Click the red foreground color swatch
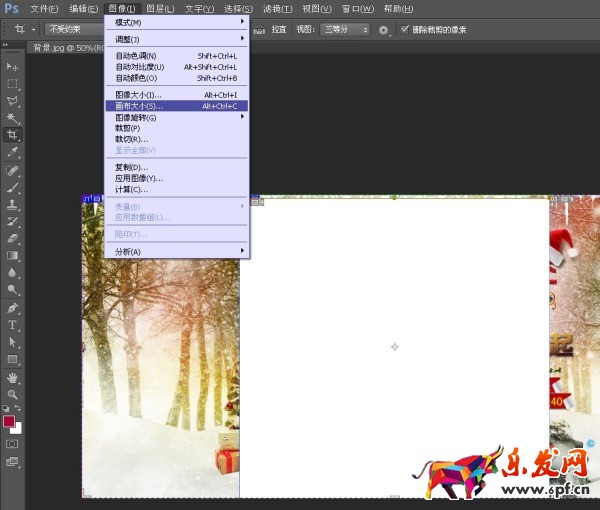 [10, 421]
